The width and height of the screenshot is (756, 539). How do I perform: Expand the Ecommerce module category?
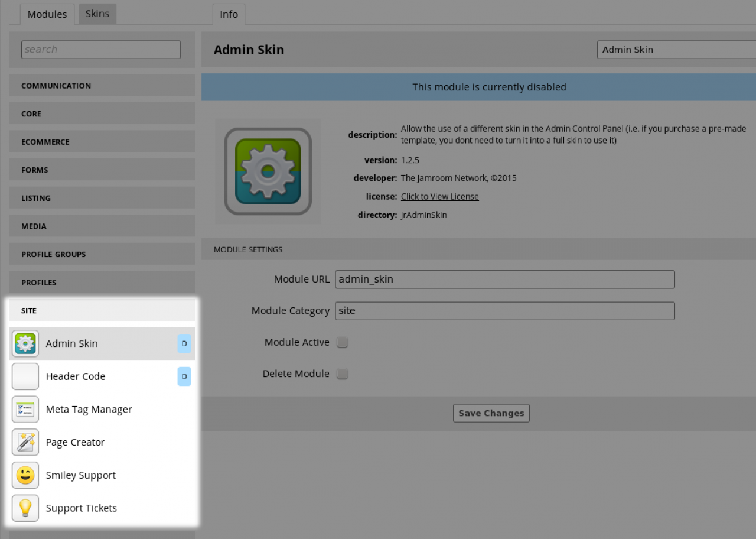pos(102,142)
